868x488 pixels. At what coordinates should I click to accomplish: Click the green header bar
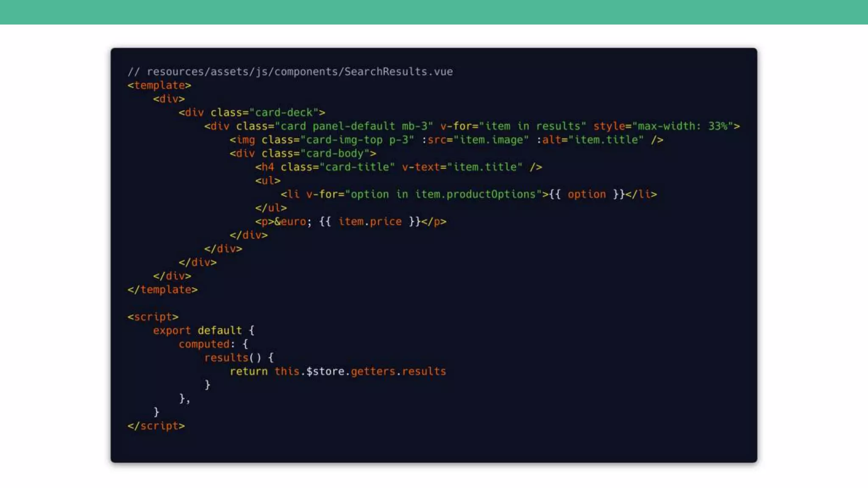coord(434,12)
